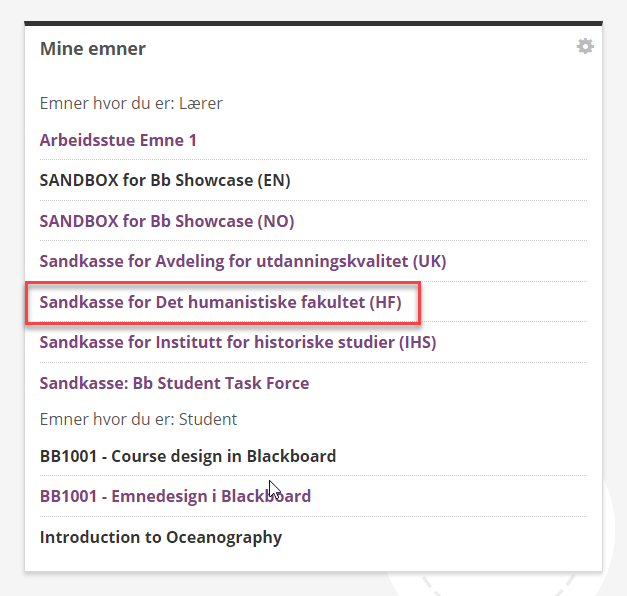Open SANDBOX for Bb Showcase (NO)

pyautogui.click(x=167, y=221)
